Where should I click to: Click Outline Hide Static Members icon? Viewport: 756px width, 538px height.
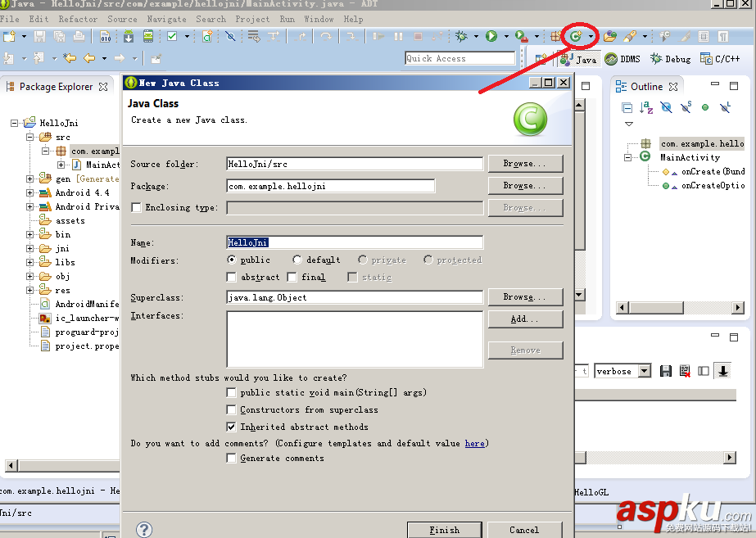686,107
